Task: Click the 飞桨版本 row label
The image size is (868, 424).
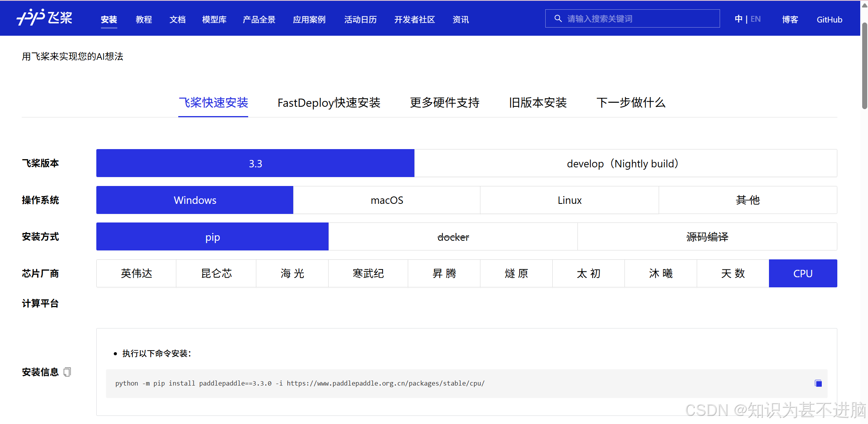Action: 40,163
